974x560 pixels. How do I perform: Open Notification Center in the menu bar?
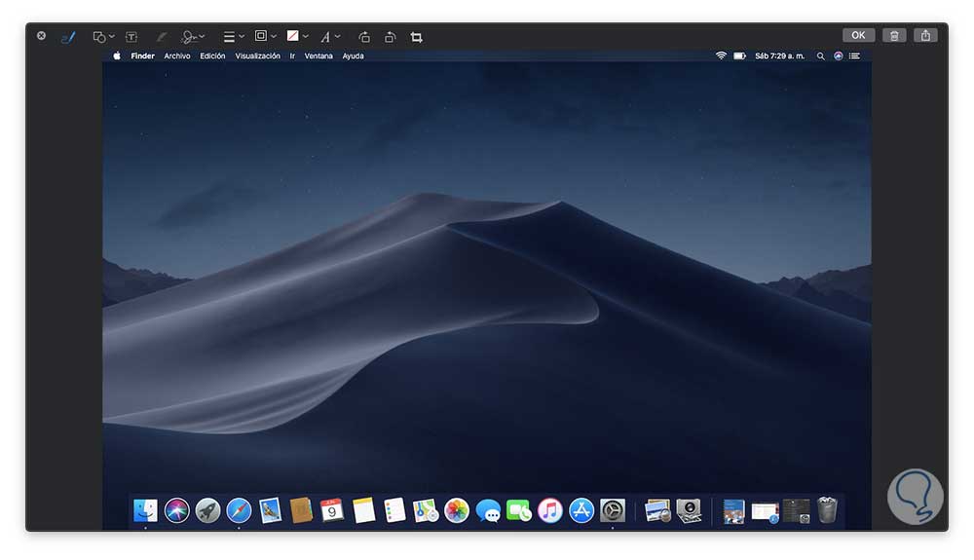coord(855,56)
